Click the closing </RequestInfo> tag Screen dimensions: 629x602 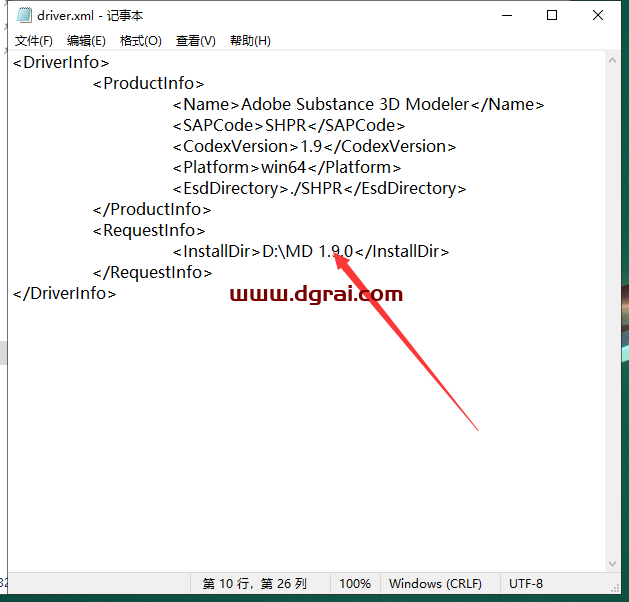[x=152, y=272]
